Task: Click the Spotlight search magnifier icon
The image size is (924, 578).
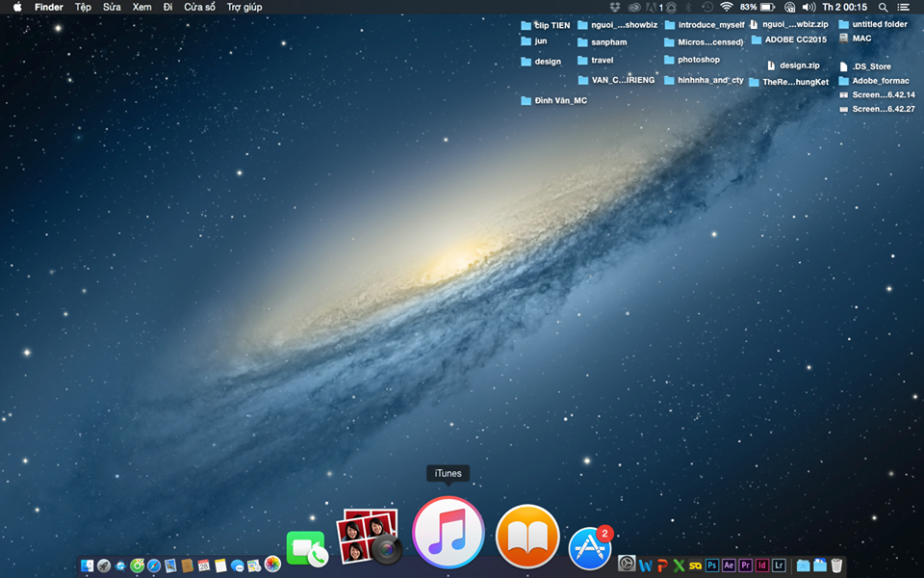Action: click(x=883, y=7)
